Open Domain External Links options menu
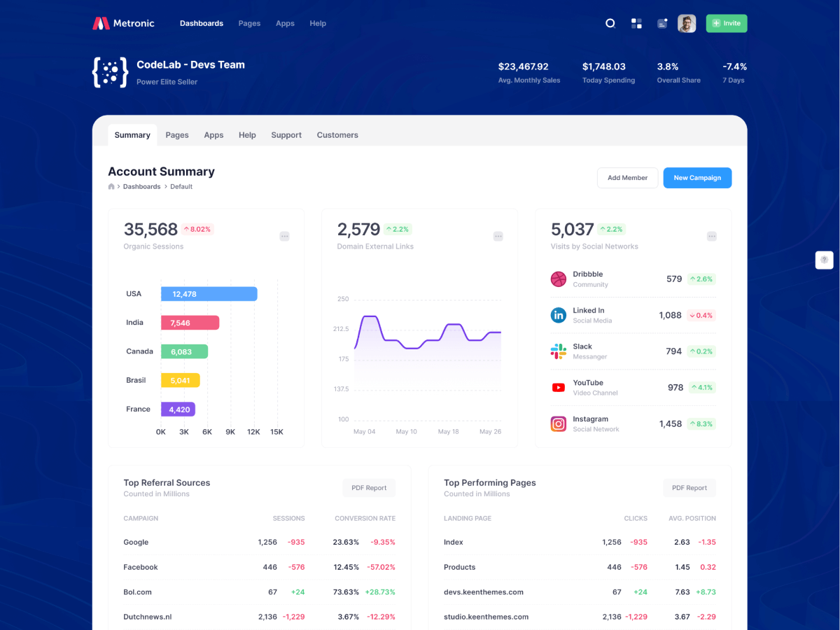The width and height of the screenshot is (840, 630). tap(498, 237)
